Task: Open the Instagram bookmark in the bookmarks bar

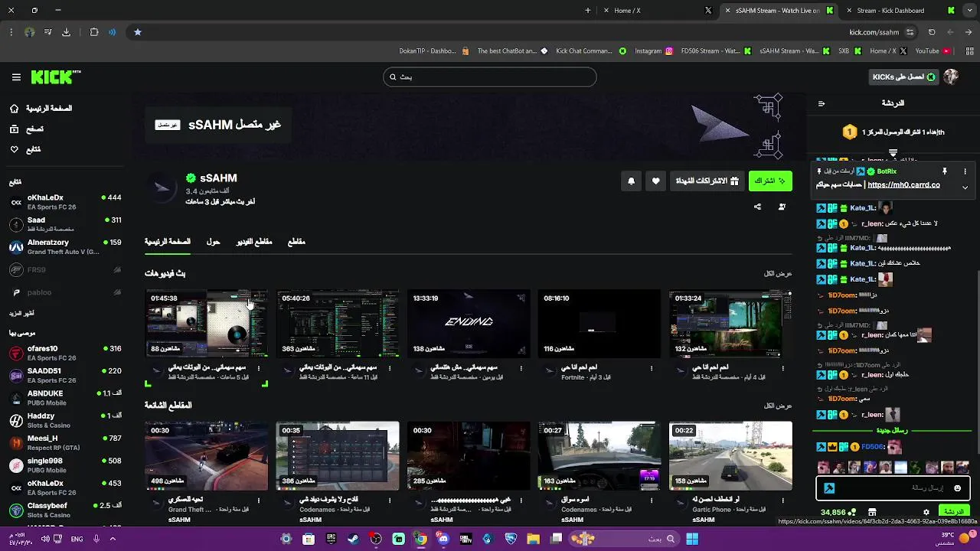Action: (654, 51)
